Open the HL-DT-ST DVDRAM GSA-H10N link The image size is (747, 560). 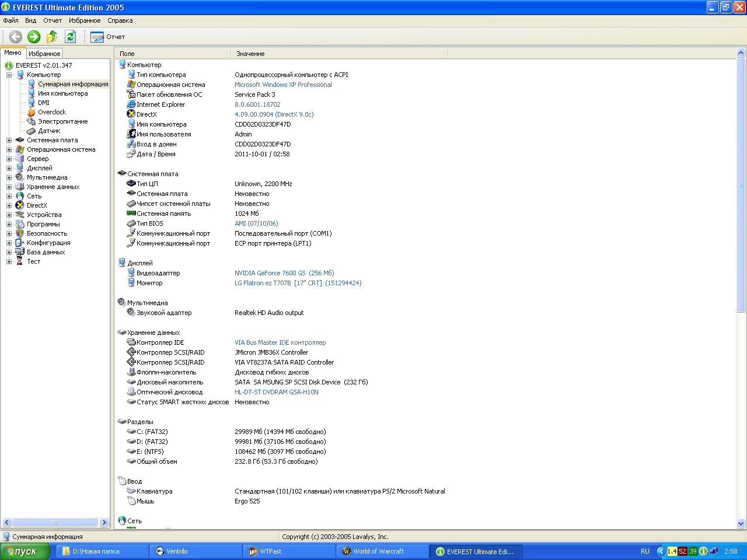point(277,392)
